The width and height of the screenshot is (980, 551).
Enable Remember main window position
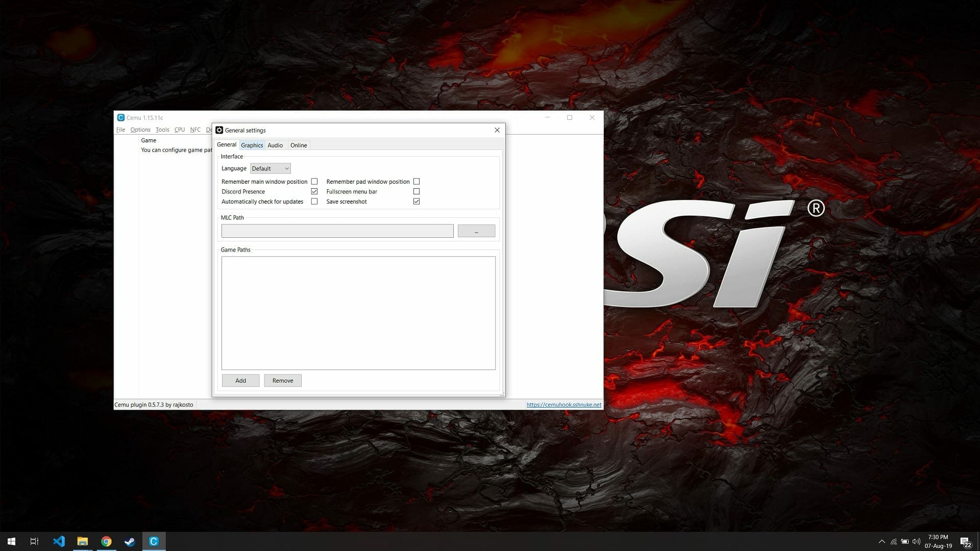[314, 182]
